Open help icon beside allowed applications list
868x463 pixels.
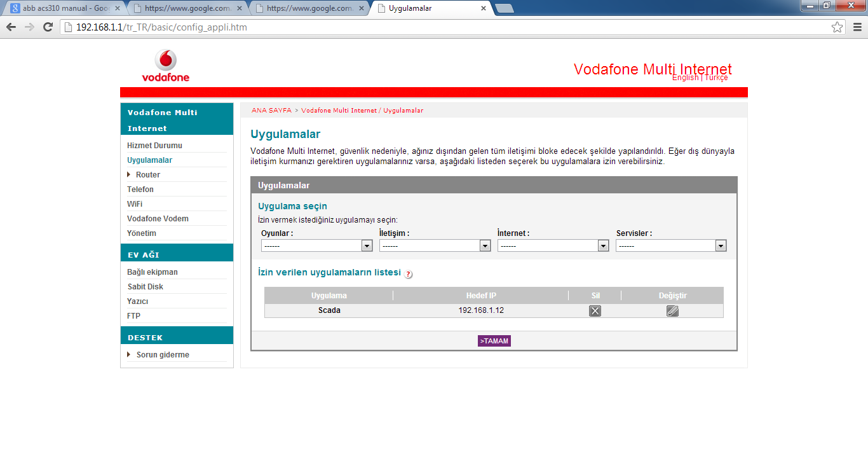point(409,274)
